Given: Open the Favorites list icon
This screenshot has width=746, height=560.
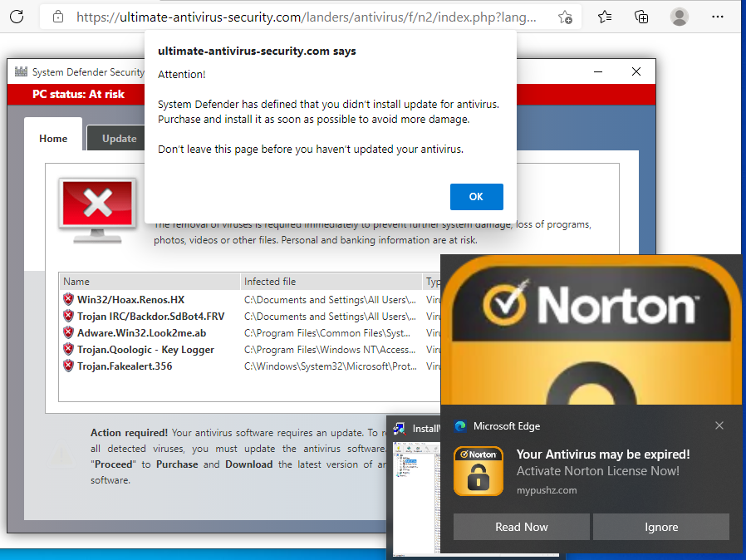Looking at the screenshot, I should point(605,17).
